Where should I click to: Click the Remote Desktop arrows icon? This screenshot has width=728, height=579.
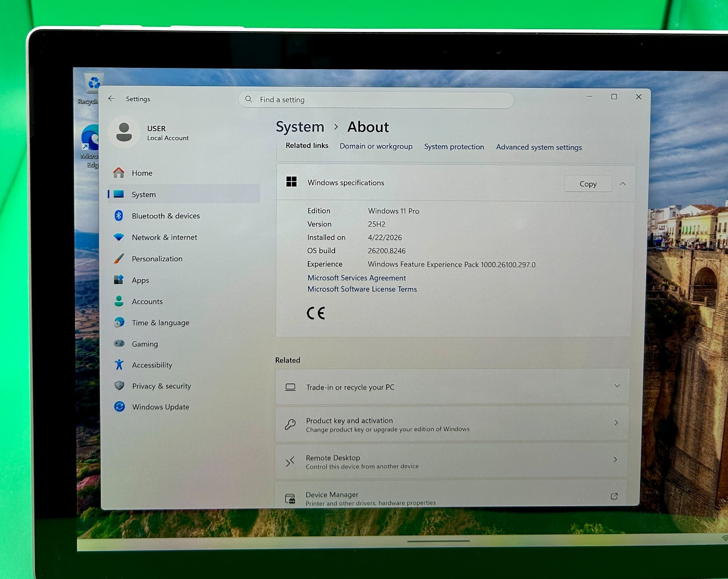(x=290, y=462)
